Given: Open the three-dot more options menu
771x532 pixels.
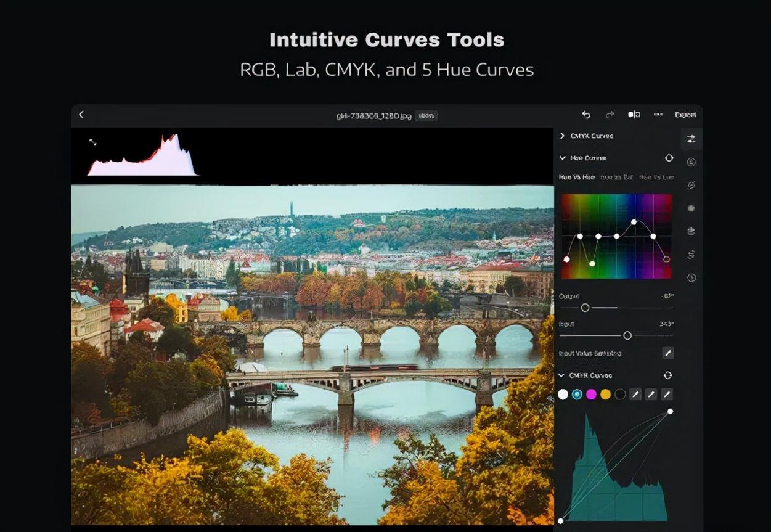Looking at the screenshot, I should click(x=658, y=115).
